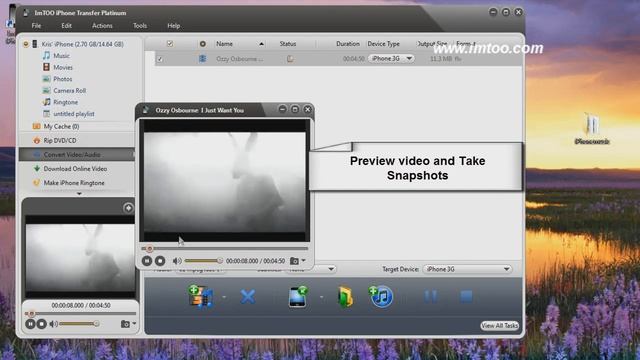
Task: Open the add files dropdown arrow
Action: click(224, 297)
